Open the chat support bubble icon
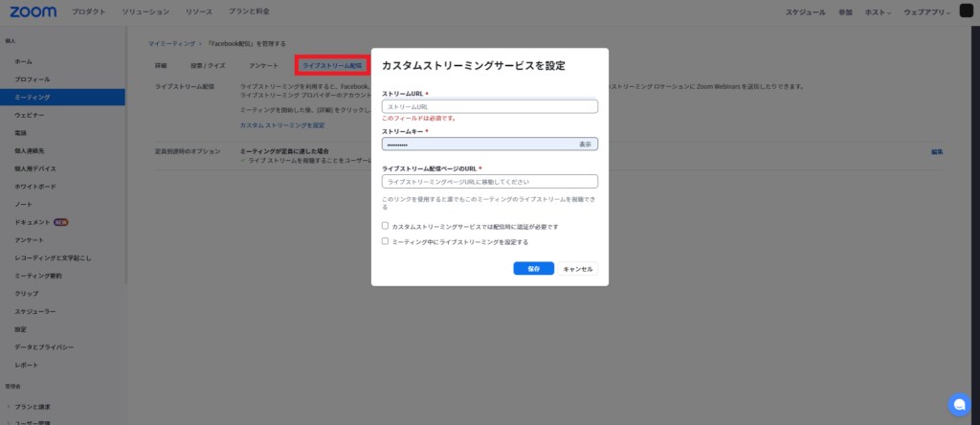 958,403
